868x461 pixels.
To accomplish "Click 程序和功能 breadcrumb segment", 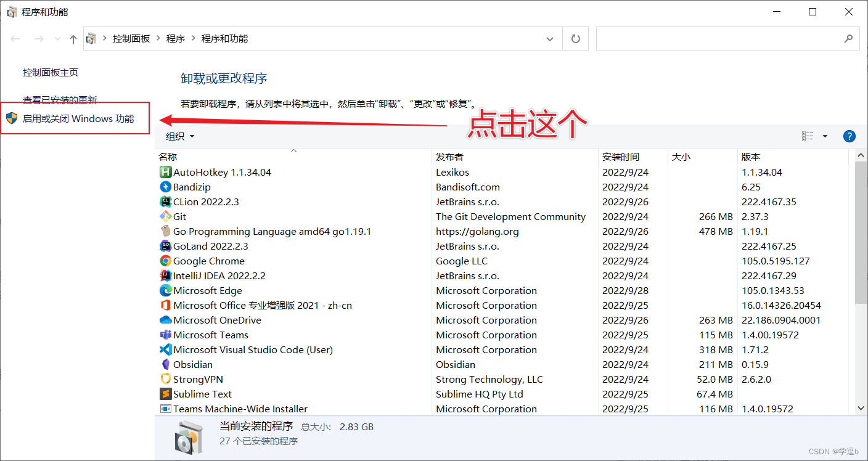I will pyautogui.click(x=224, y=39).
